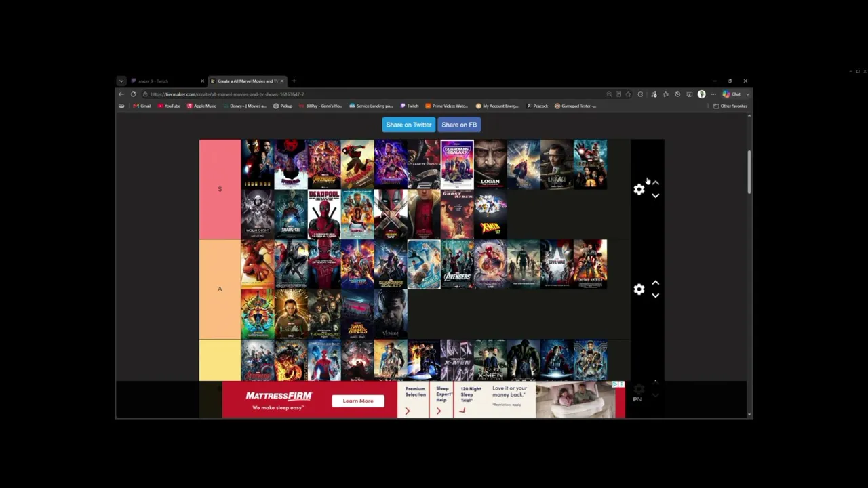
Task: Open the Service Landing bookmark
Action: 371,106
